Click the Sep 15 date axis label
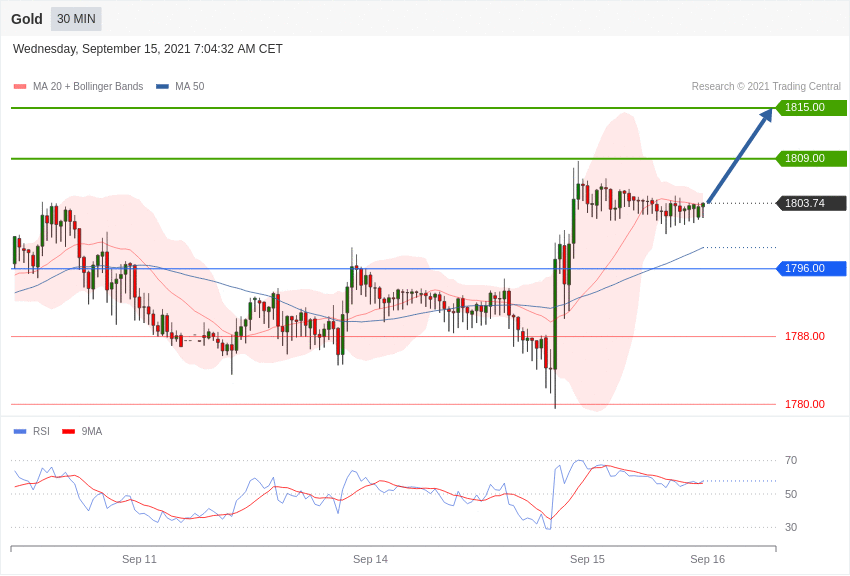Viewport: 850px width, 576px height. 587,559
